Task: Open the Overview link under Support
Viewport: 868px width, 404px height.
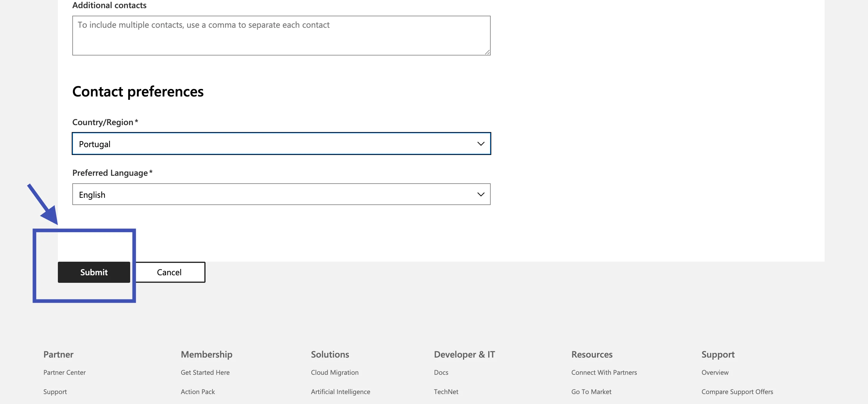Action: pyautogui.click(x=715, y=372)
